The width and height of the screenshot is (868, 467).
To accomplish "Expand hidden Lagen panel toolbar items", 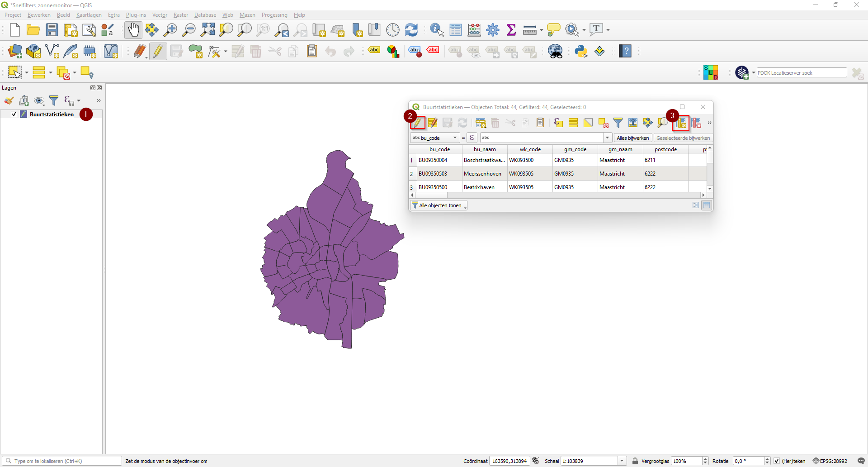I will (x=99, y=100).
